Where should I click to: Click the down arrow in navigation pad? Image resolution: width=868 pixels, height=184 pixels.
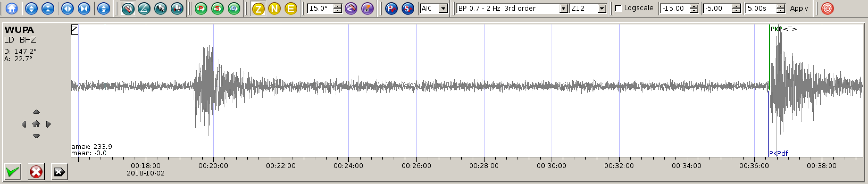pyautogui.click(x=36, y=136)
